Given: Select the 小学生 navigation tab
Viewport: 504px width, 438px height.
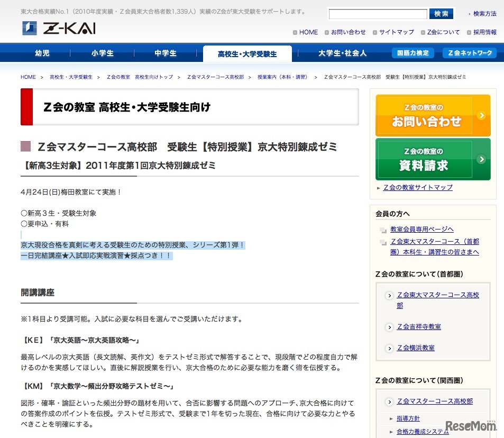Looking at the screenshot, I should click(102, 53).
